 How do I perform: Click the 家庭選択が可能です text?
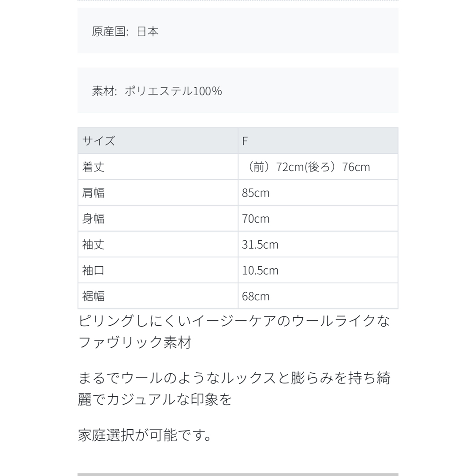click(145, 435)
